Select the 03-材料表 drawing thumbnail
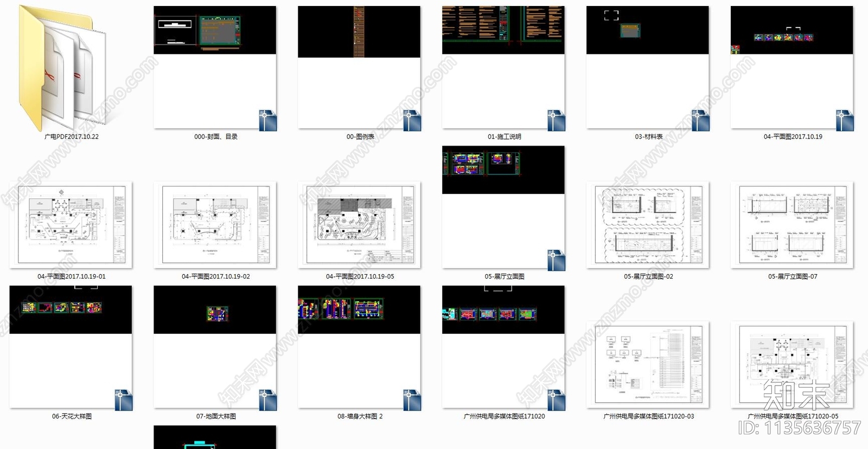 [648, 67]
